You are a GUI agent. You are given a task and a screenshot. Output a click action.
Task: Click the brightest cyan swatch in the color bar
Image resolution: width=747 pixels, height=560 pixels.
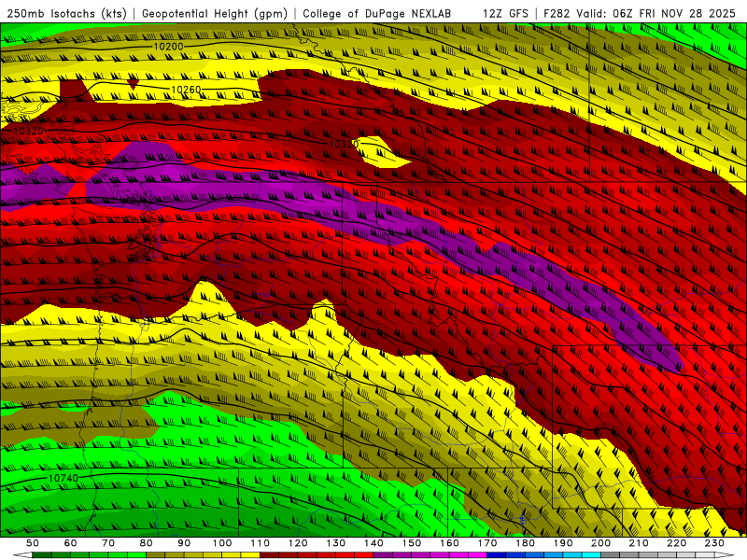pos(591,555)
